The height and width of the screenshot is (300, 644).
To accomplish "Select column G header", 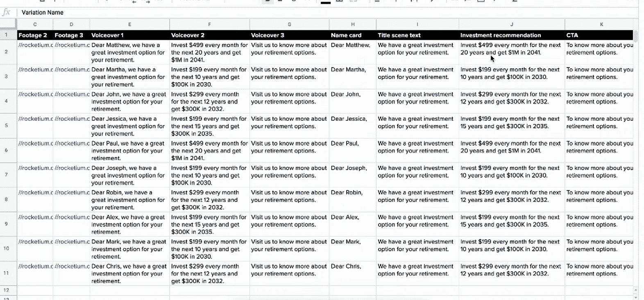I will [289, 24].
